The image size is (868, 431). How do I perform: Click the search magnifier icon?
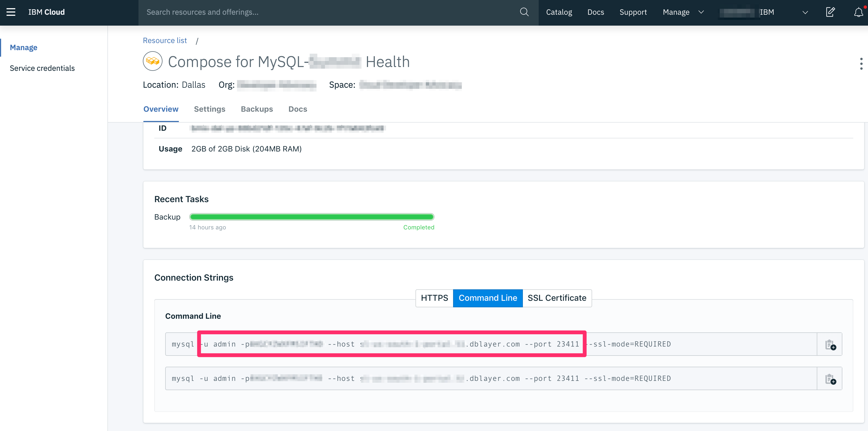[x=524, y=12]
